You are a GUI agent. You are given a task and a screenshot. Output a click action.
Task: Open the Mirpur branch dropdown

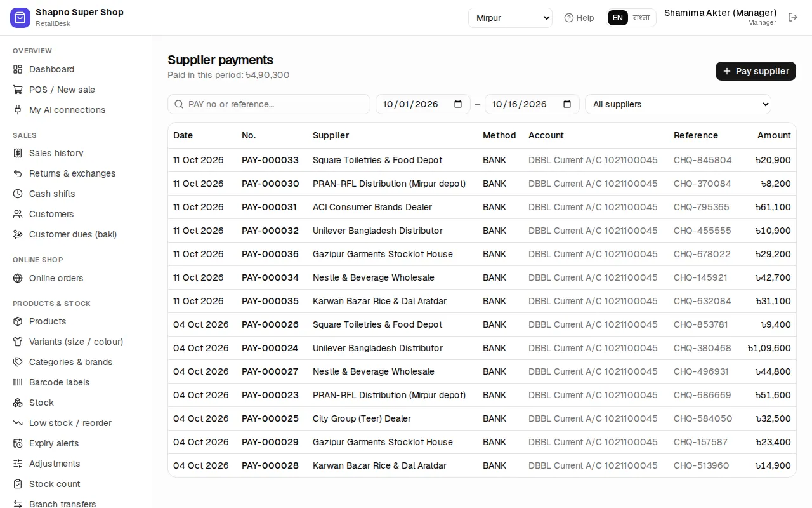pyautogui.click(x=511, y=18)
